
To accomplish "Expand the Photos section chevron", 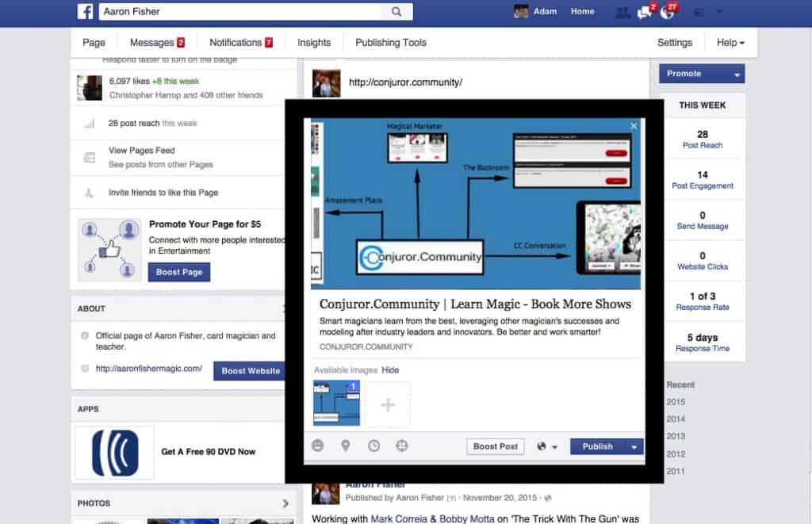I will pyautogui.click(x=285, y=503).
